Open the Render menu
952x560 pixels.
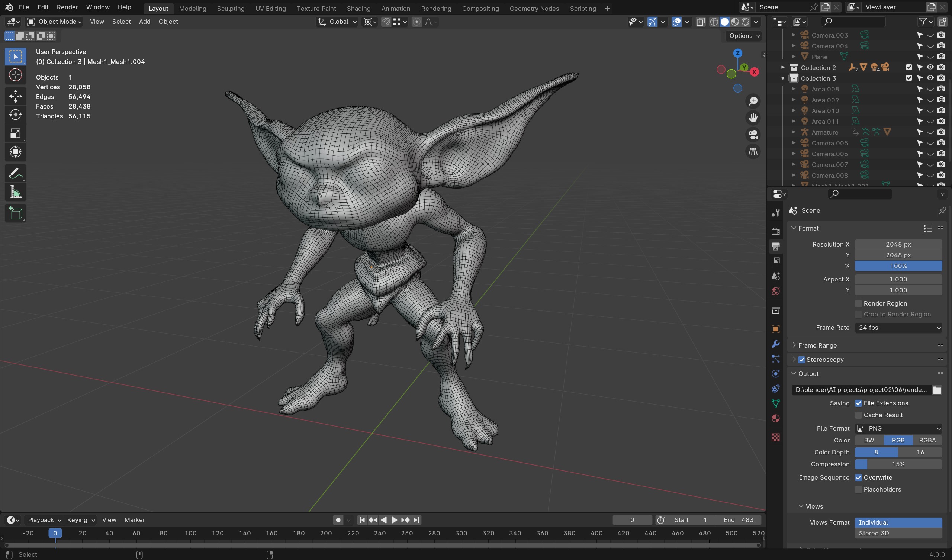click(67, 7)
